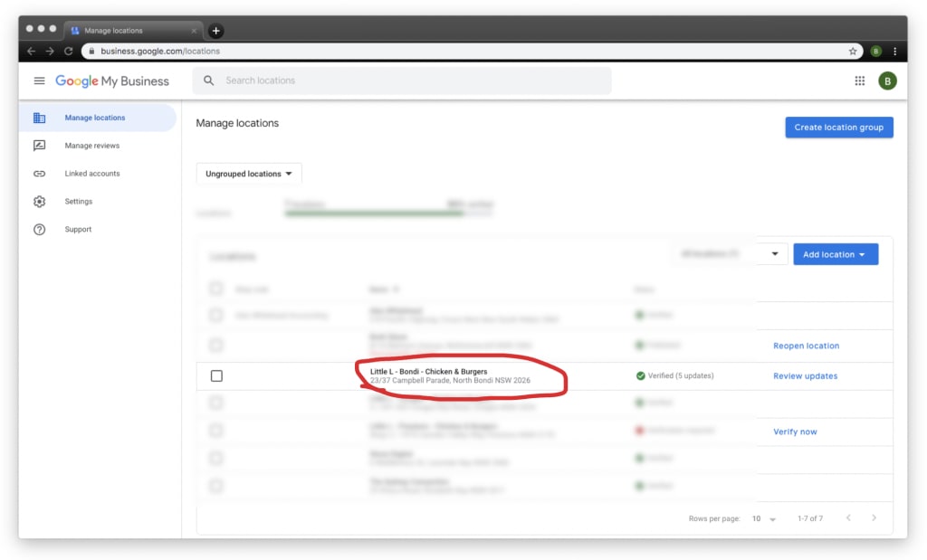Click the green Verified check icon for Little L Bondi
This screenshot has height=560, width=927.
tap(640, 375)
